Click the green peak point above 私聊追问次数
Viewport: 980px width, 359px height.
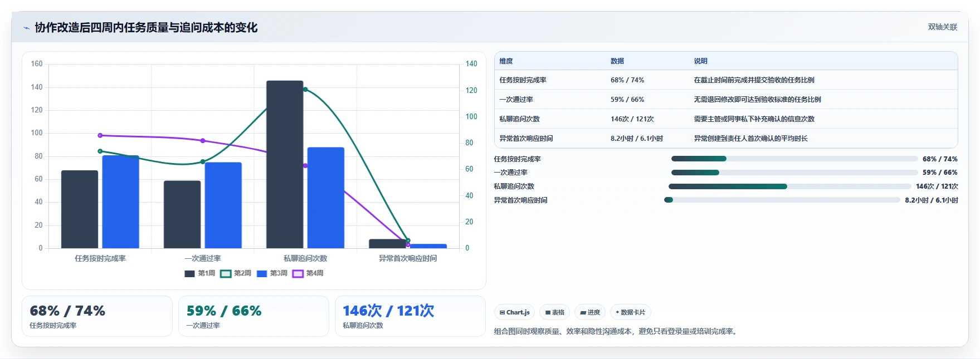coord(305,90)
